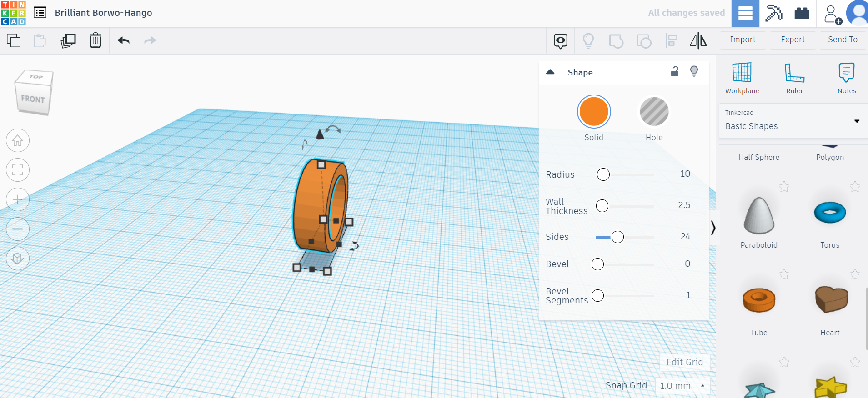
Task: Open the Blocks pickaxe mode
Action: click(x=773, y=13)
